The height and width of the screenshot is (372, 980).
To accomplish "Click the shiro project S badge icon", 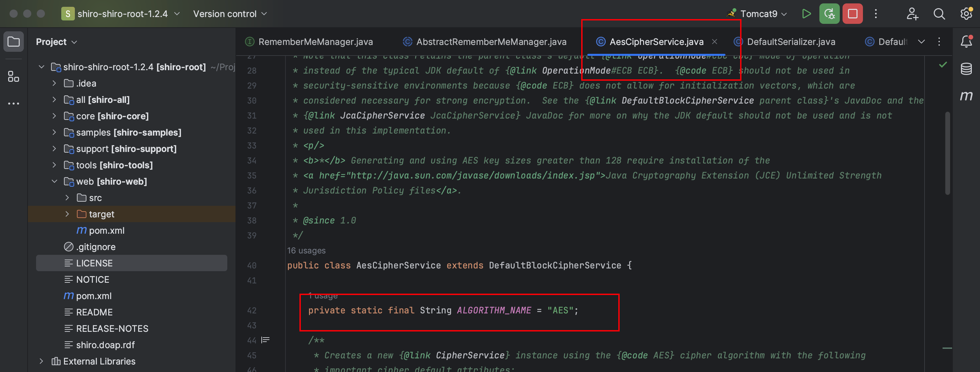I will pos(68,14).
